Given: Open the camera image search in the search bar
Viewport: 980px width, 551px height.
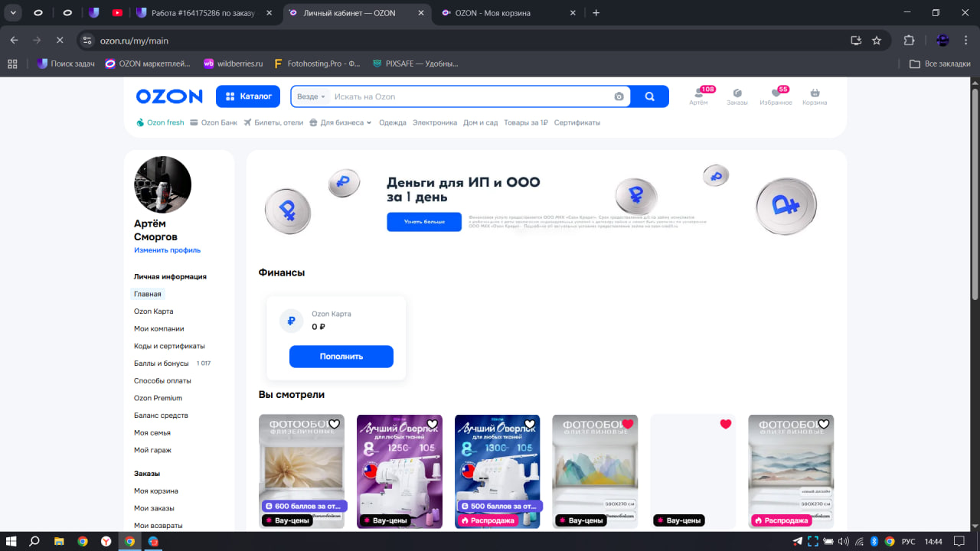Looking at the screenshot, I should click(x=619, y=96).
